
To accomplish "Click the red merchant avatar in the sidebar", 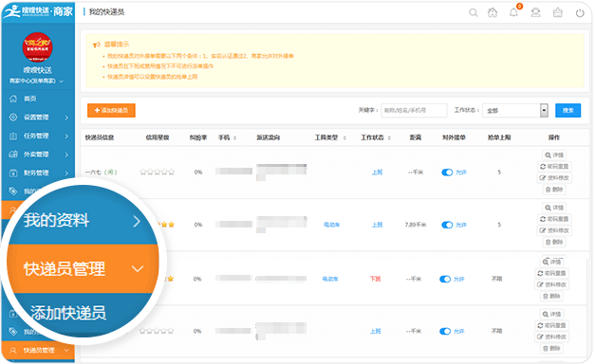I will [37, 47].
